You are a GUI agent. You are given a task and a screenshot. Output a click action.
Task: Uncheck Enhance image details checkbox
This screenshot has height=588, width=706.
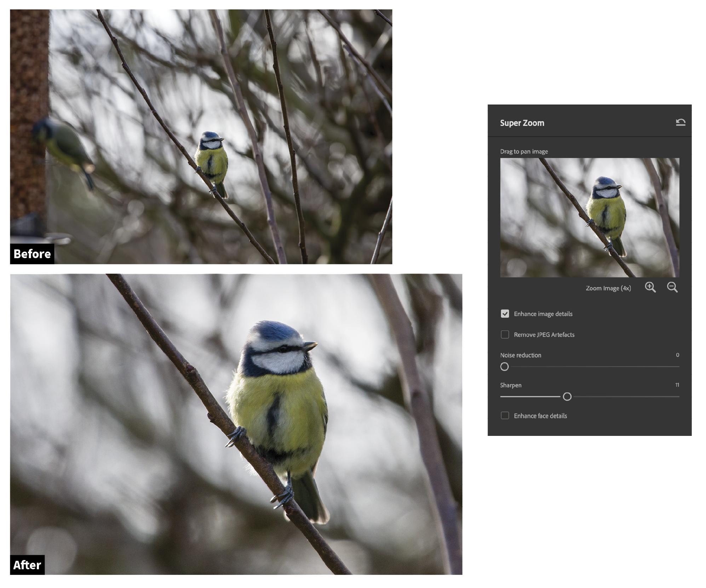pyautogui.click(x=505, y=314)
